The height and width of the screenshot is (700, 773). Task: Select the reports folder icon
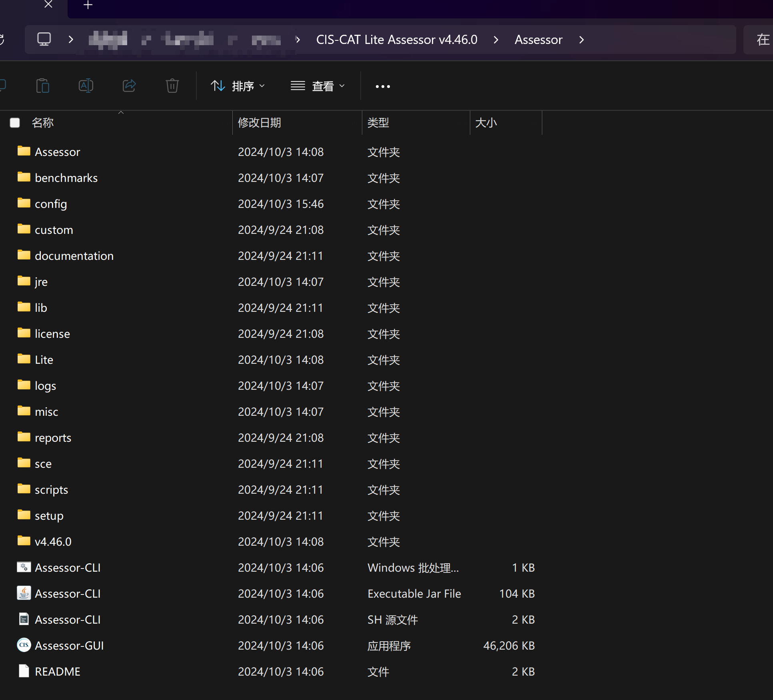click(x=24, y=437)
